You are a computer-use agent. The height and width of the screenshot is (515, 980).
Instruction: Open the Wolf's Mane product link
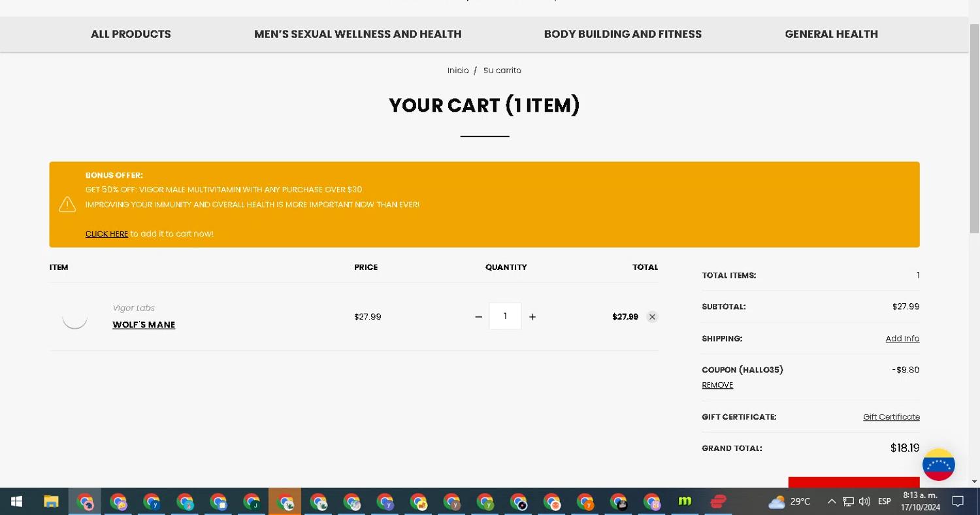[144, 325]
